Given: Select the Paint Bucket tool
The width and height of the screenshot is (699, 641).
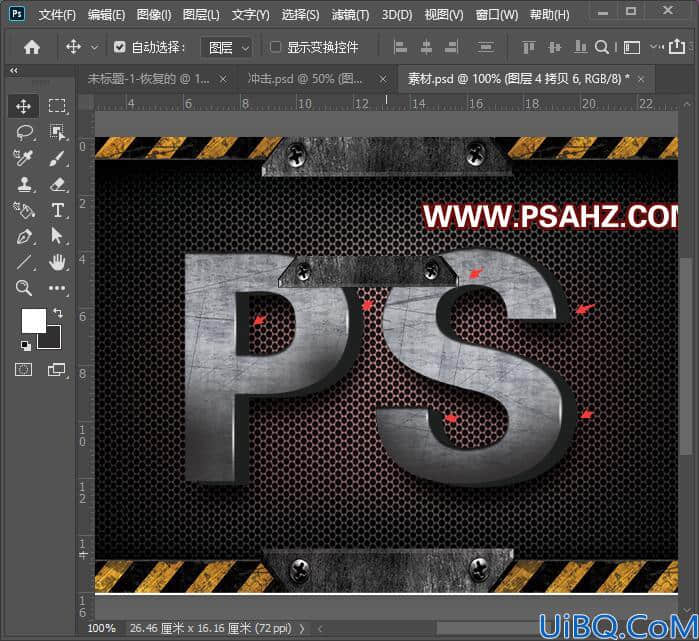Looking at the screenshot, I should pyautogui.click(x=23, y=210).
